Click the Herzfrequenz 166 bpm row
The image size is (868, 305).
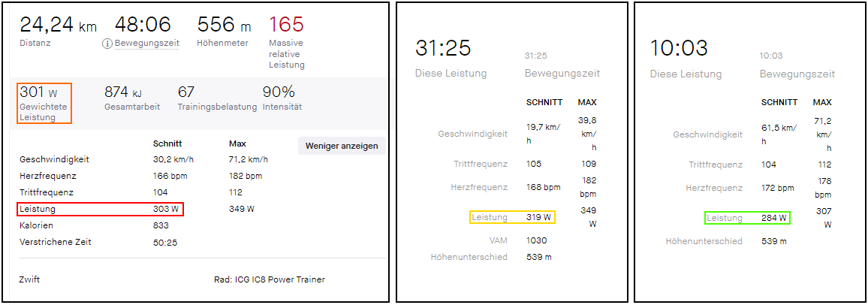[x=105, y=176]
